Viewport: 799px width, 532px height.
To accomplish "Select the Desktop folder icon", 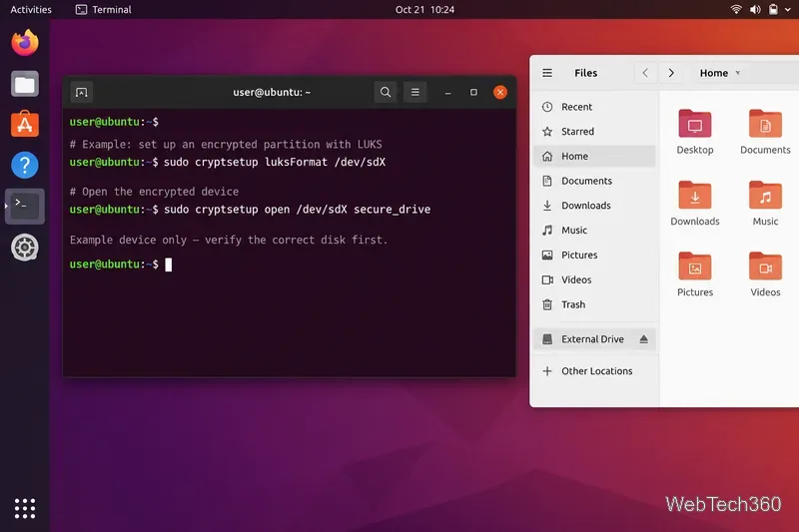I will tap(694, 124).
